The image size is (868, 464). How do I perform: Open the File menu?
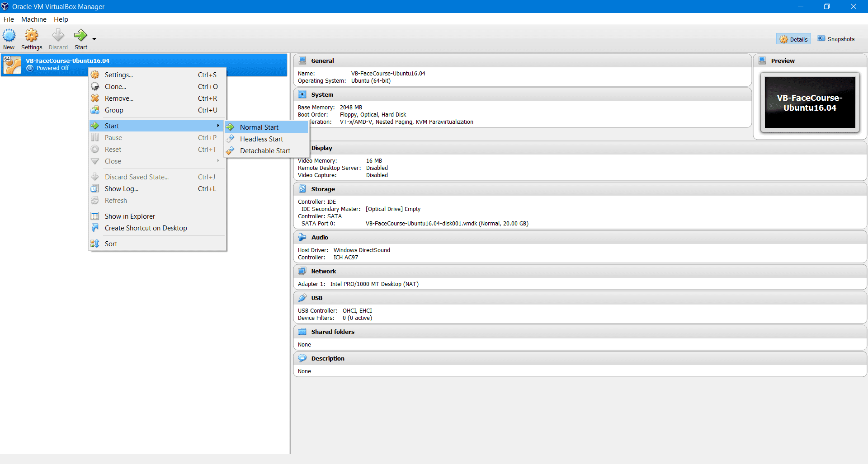(9, 19)
